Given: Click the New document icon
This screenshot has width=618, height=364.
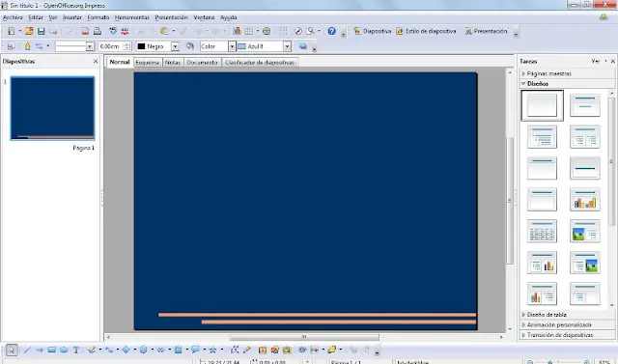Looking at the screenshot, I should point(11,31).
